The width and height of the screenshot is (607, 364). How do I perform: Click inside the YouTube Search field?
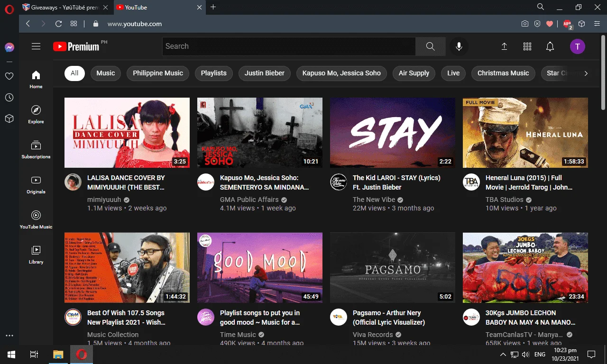(289, 46)
